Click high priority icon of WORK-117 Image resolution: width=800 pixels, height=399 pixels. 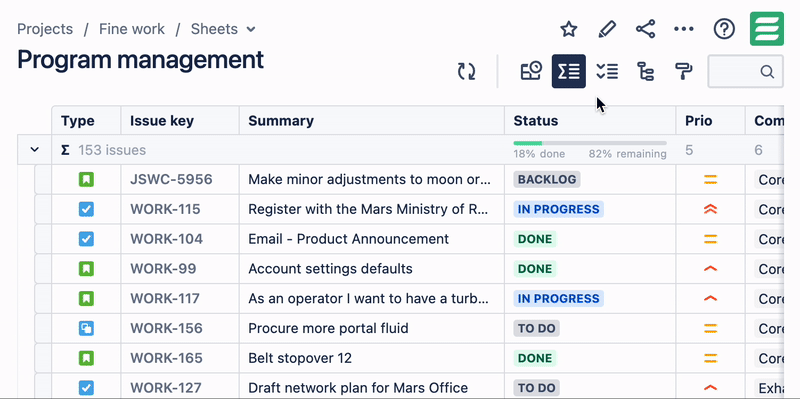711,298
